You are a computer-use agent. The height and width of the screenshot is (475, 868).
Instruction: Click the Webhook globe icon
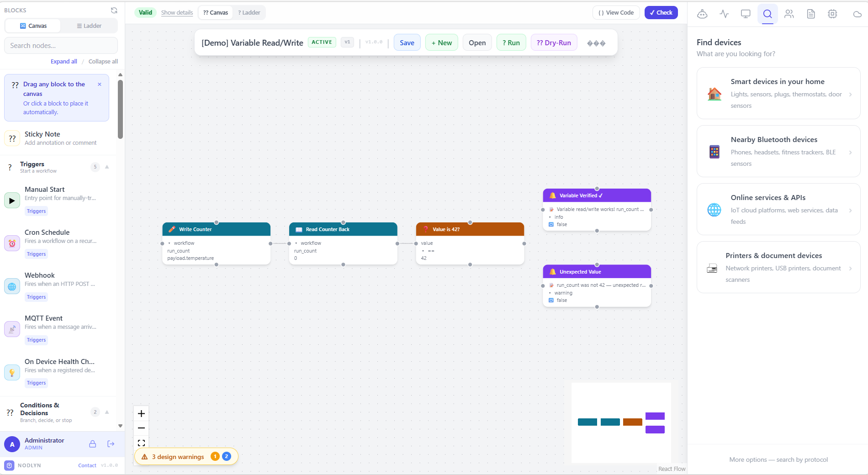[12, 286]
